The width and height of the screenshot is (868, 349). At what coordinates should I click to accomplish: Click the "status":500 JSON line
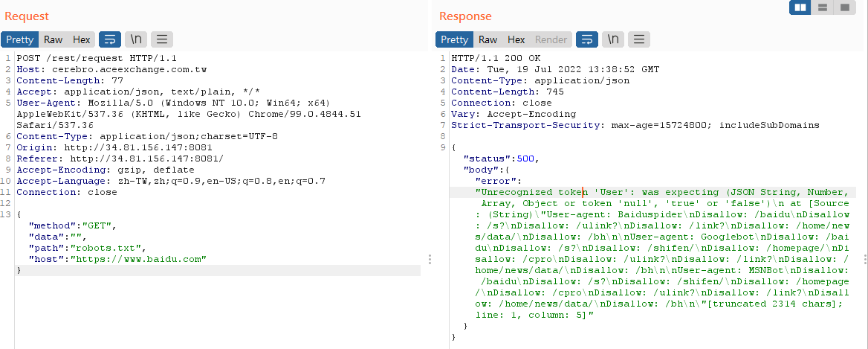click(x=501, y=159)
